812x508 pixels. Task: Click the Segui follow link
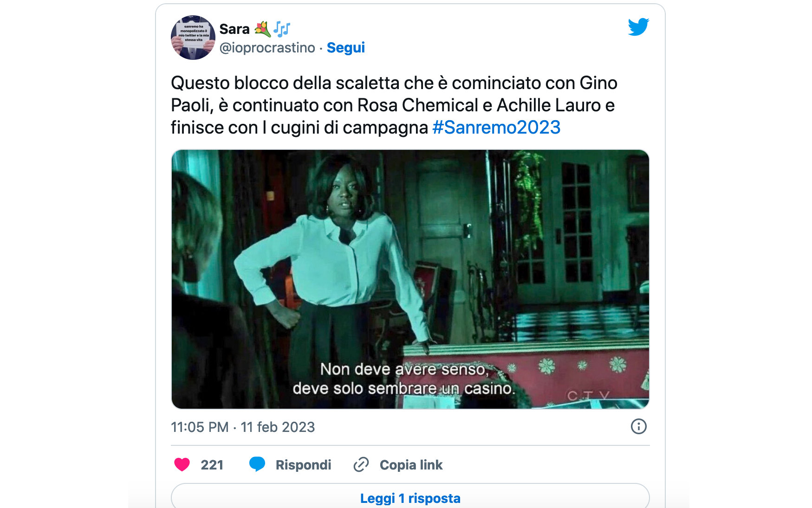point(346,47)
